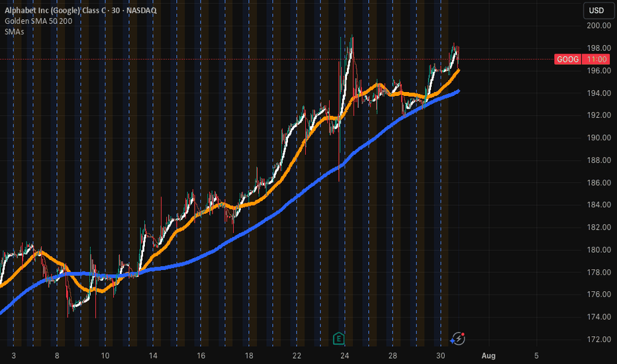This screenshot has width=617, height=364.
Task: Click the 174.00 price axis label
Action: pyautogui.click(x=598, y=316)
